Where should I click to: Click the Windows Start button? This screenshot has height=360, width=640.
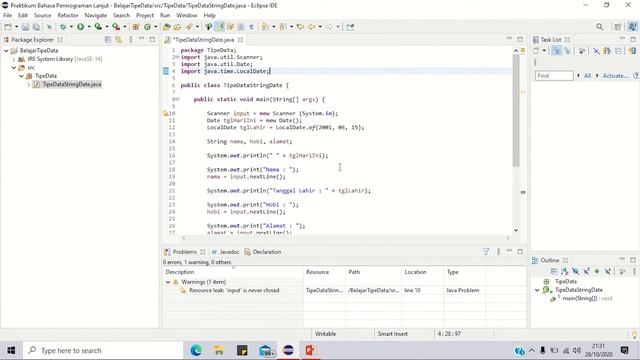coord(11,351)
